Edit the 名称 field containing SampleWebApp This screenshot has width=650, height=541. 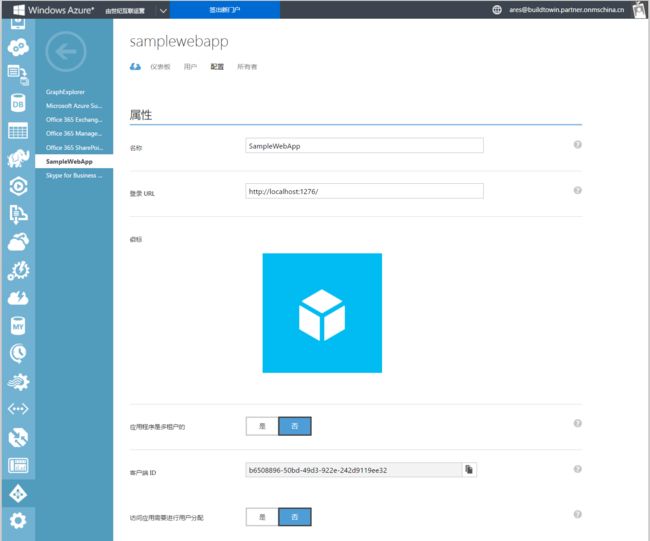point(364,146)
